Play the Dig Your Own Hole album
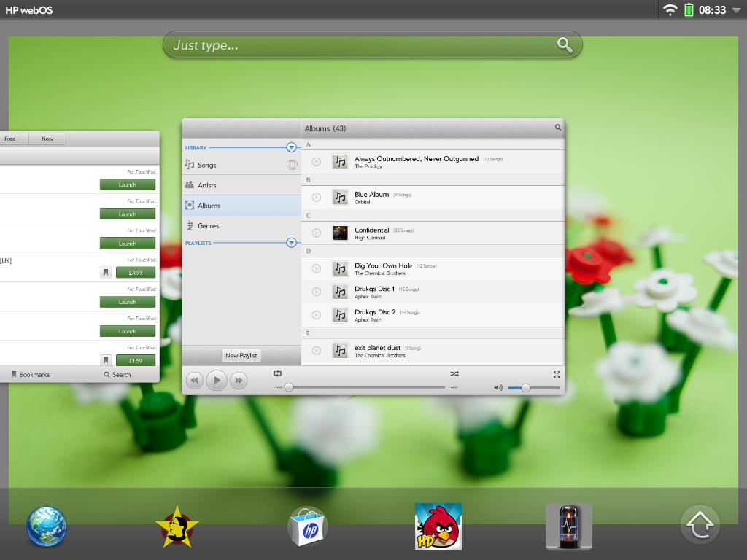747x560 pixels. pos(317,268)
